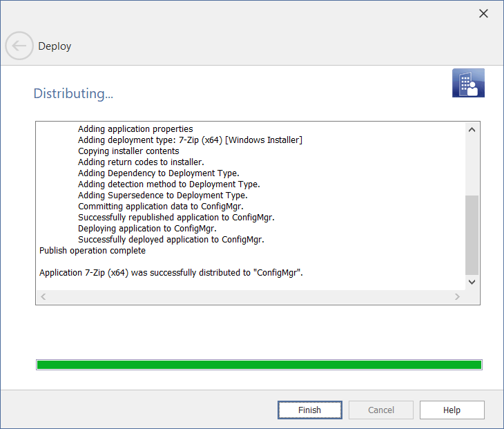Open Help for the deploy wizard
This screenshot has height=429, width=504.
(x=452, y=410)
